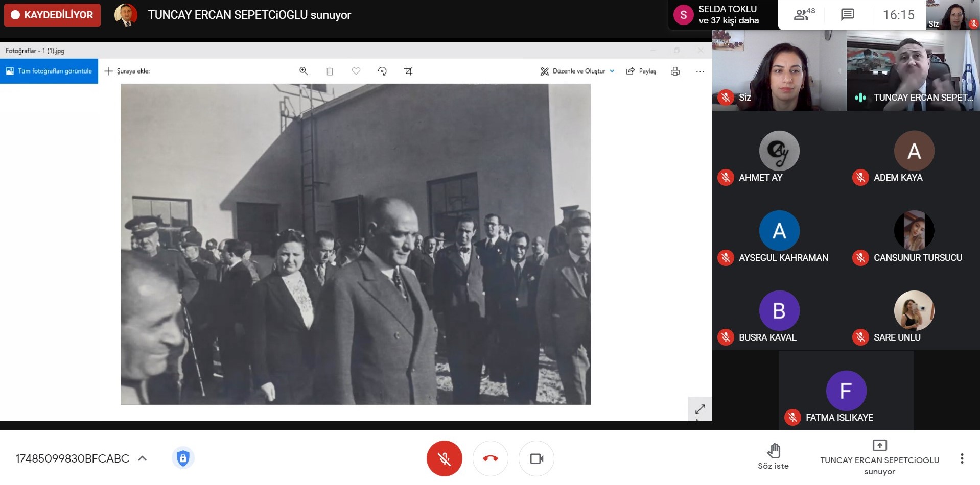Open the chat messages icon
The image size is (980, 485).
(x=847, y=15)
